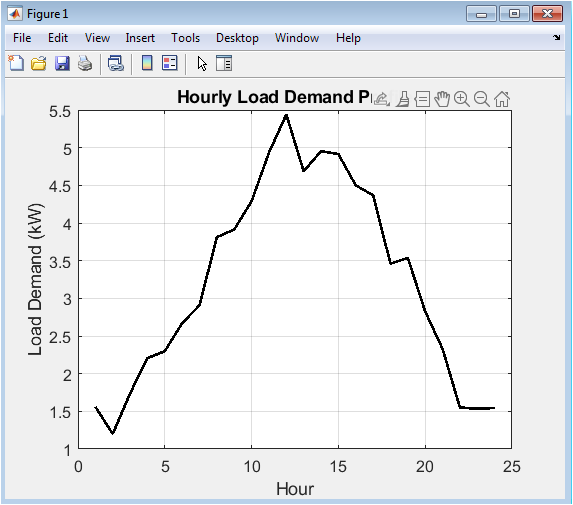This screenshot has width=573, height=505.
Task: Click the data brushing tool icon
Action: [403, 99]
